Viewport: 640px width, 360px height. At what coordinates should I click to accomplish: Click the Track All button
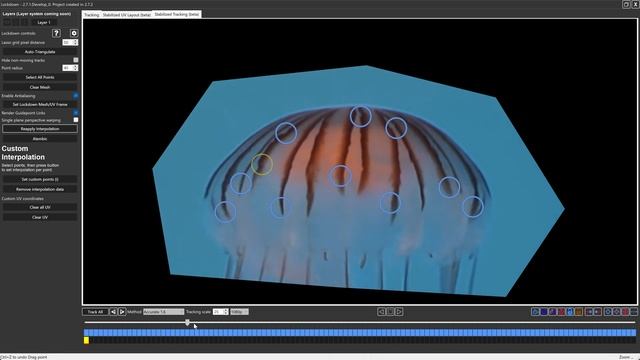tap(95, 312)
